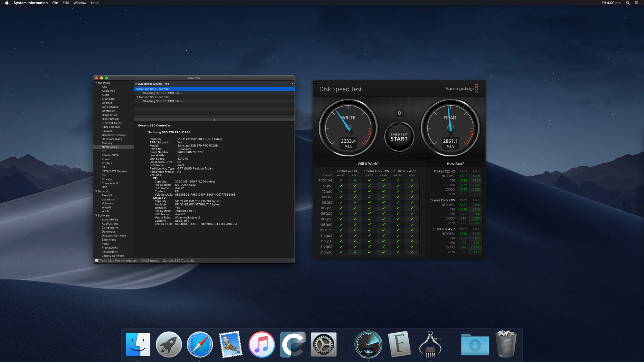
Task: Collapse the Network section triangle
Action: [x=96, y=191]
